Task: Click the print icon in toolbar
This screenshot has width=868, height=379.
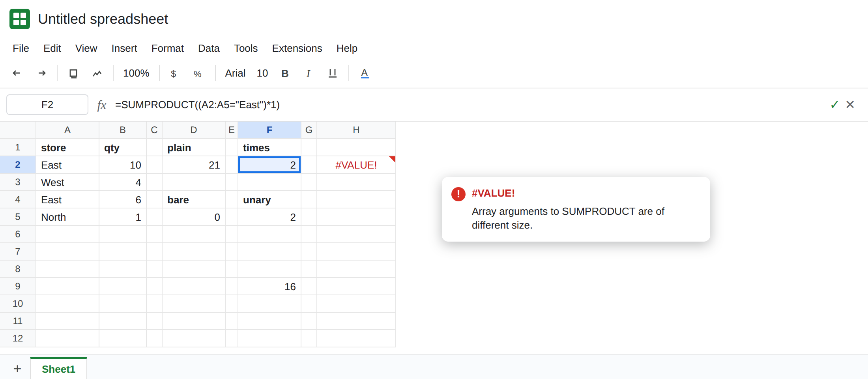Action: pyautogui.click(x=73, y=73)
